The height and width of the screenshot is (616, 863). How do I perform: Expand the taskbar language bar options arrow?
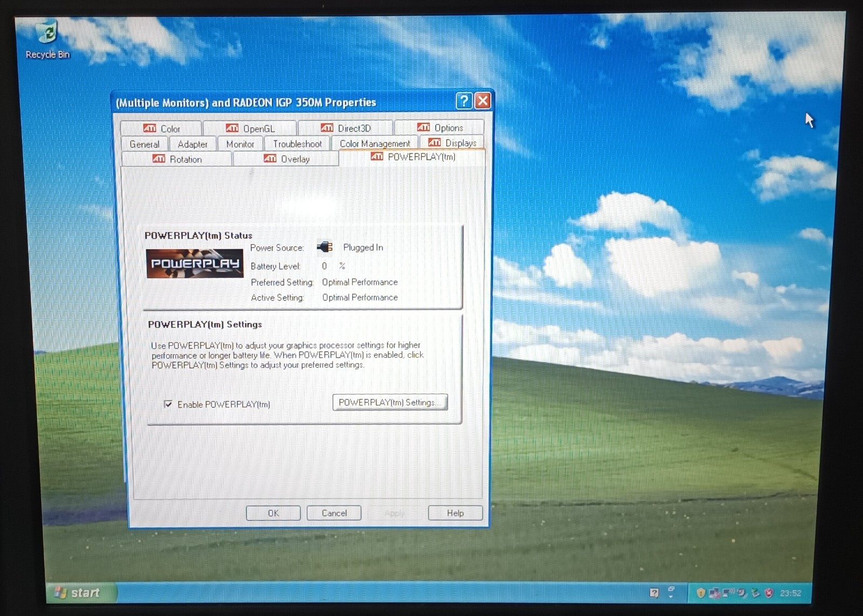[671, 597]
